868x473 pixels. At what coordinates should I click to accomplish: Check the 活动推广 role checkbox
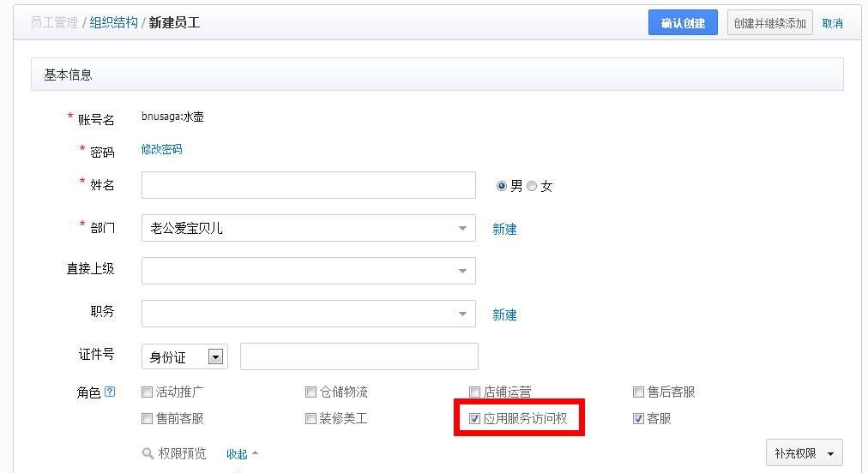point(147,392)
